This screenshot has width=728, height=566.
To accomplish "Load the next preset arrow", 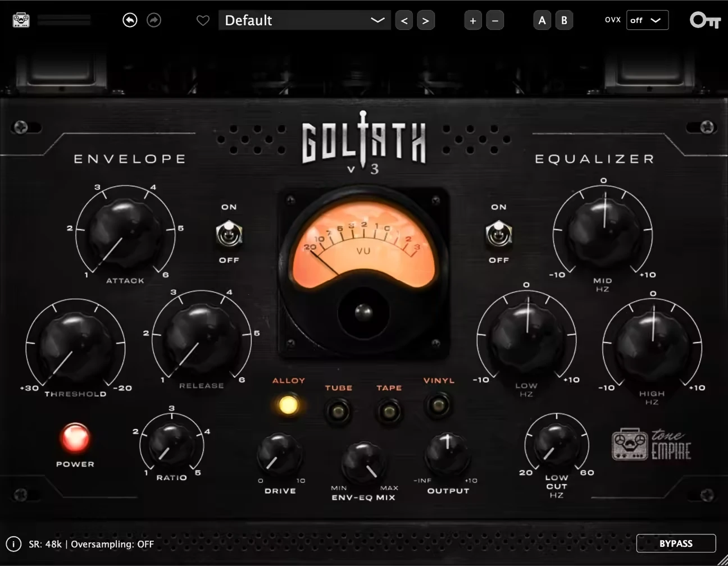I will 426,21.
